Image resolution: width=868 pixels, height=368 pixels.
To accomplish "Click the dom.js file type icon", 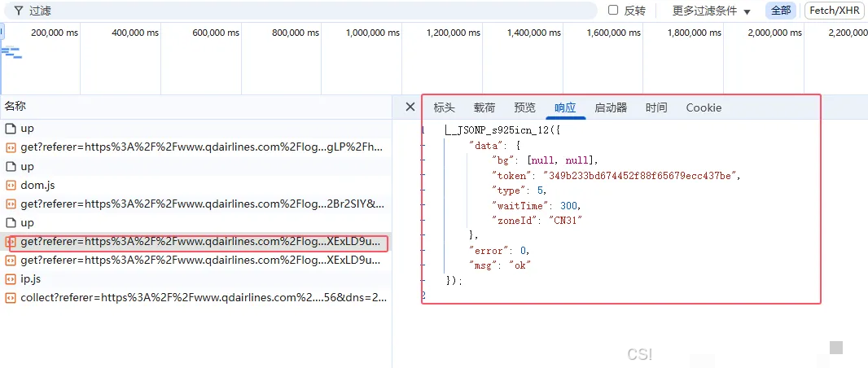I will [x=11, y=185].
